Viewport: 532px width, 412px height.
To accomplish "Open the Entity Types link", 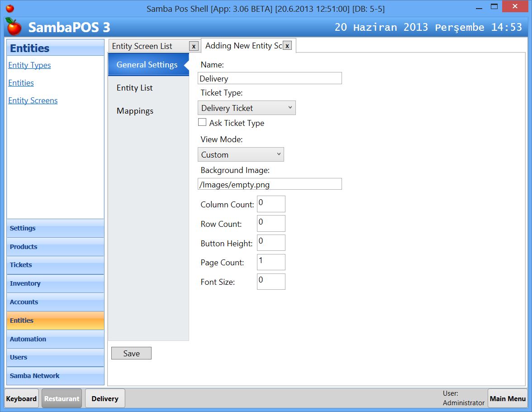I will tap(29, 65).
